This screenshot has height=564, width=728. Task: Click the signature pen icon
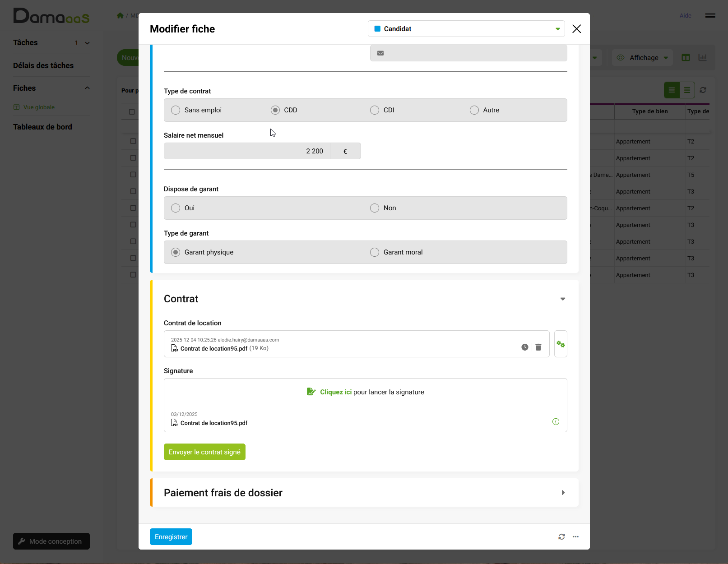coord(311,392)
